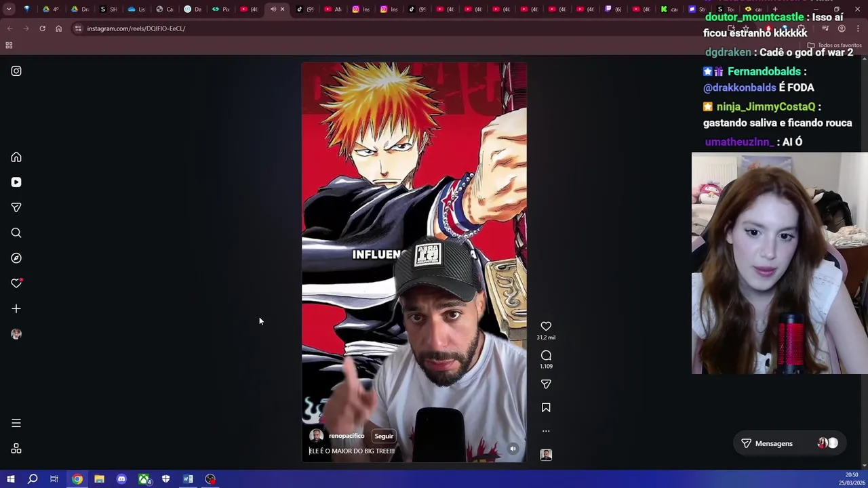868x488 pixels.
Task: Open 'Todos os favoritos' bookmarks folder
Action: (x=834, y=45)
